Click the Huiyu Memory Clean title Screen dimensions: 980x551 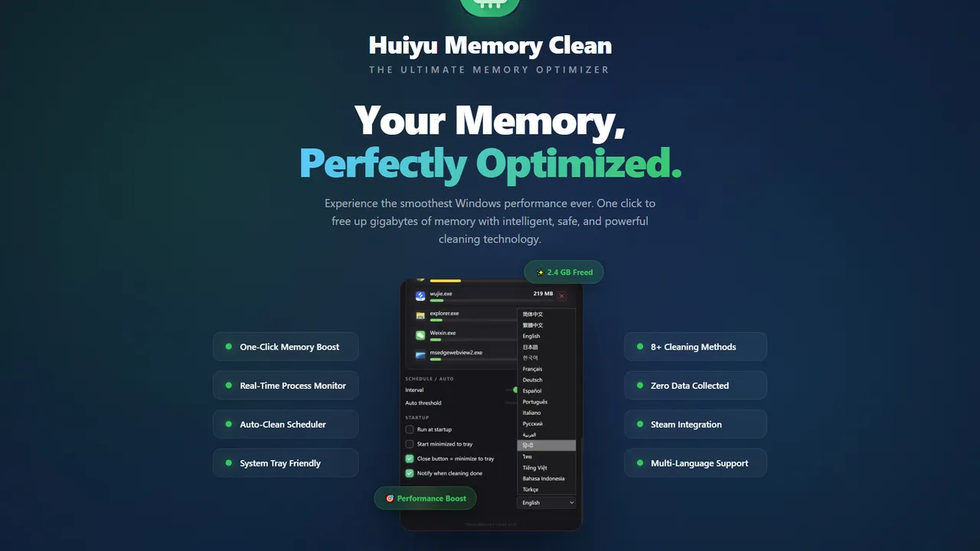[x=490, y=45]
